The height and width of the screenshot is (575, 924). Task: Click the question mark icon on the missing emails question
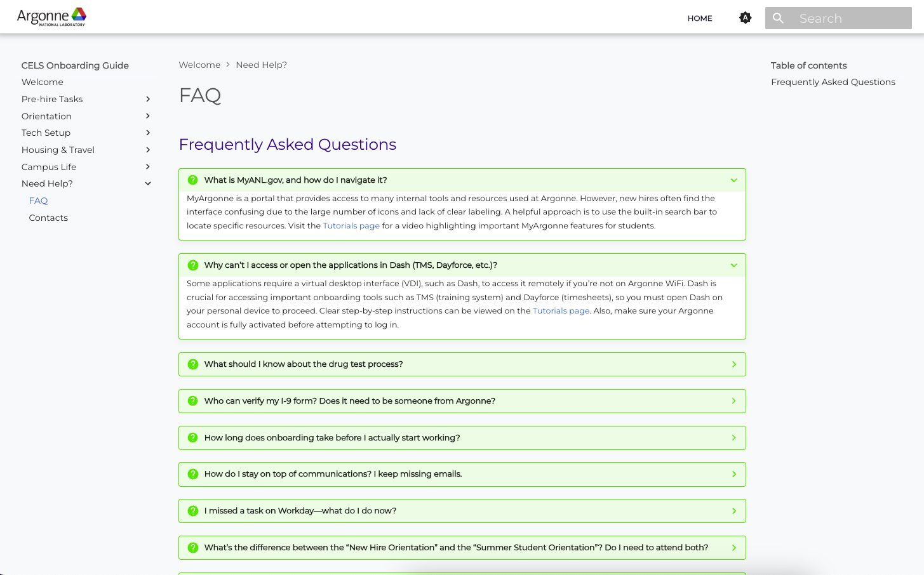[x=192, y=474]
